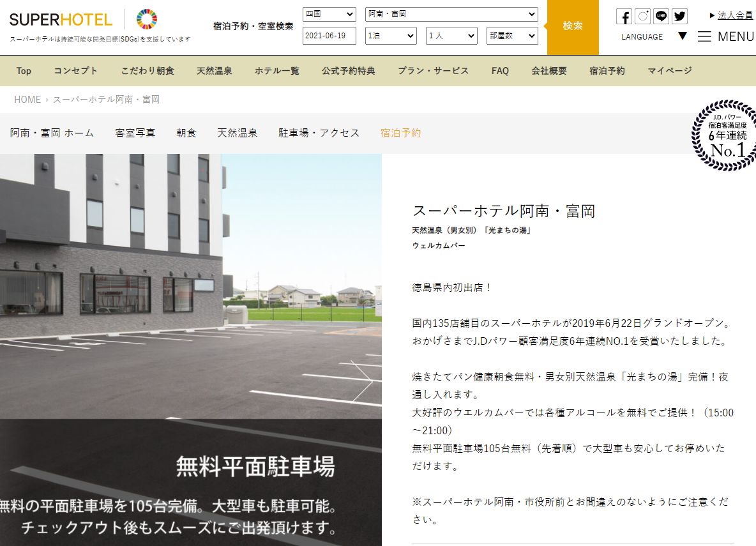756x546 pixels.
Task: Open the 法人会員 link
Action: coord(736,15)
